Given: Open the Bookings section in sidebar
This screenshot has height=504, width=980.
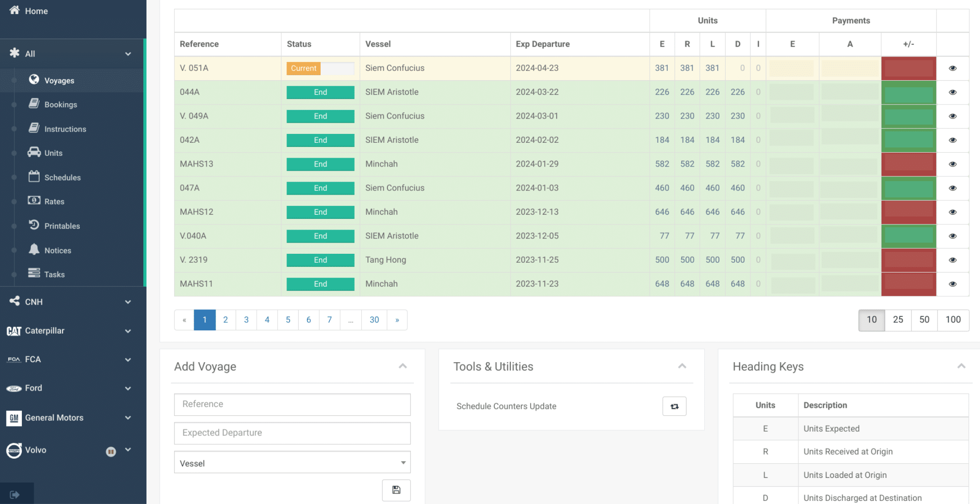Looking at the screenshot, I should tap(60, 104).
